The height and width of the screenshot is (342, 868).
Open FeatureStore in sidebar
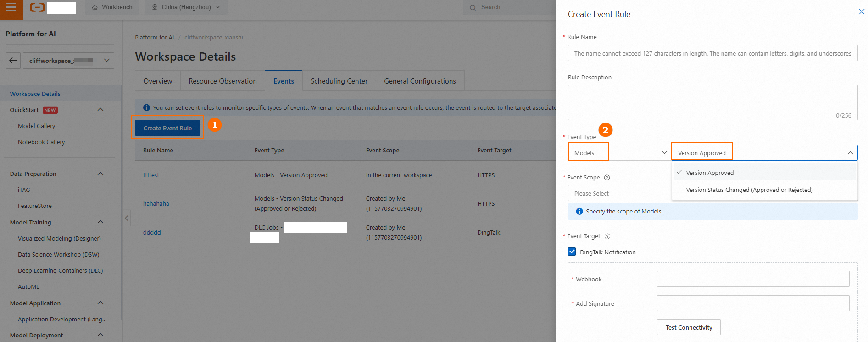pyautogui.click(x=35, y=206)
